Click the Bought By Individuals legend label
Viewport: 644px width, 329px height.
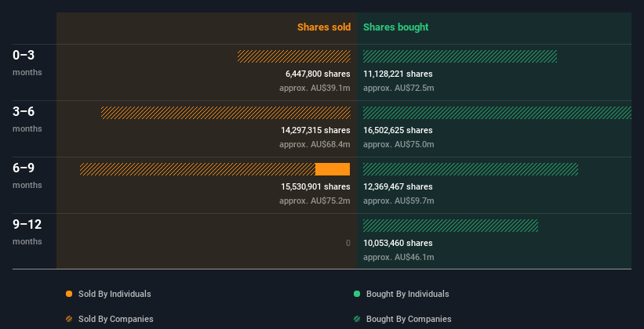407,294
